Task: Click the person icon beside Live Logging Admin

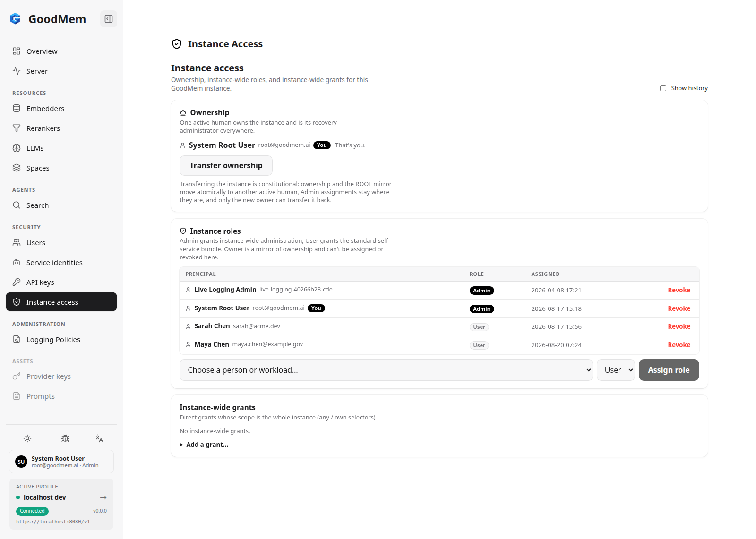Action: 188,290
